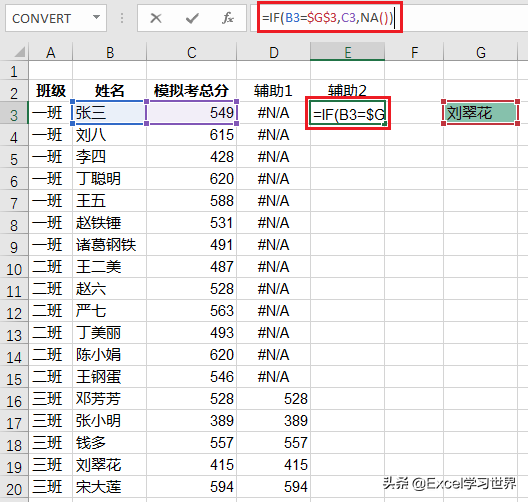
Task: Click score cell 563
Action: [x=192, y=311]
